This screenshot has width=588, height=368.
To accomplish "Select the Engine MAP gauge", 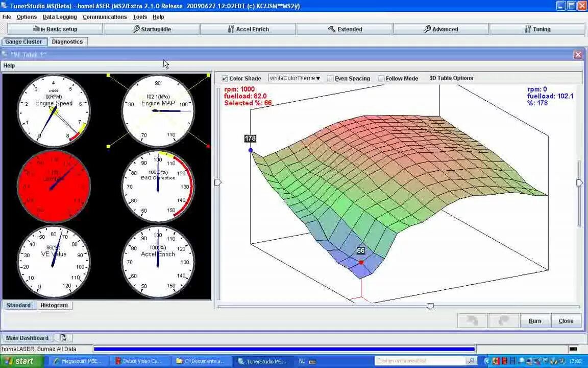I will [158, 110].
